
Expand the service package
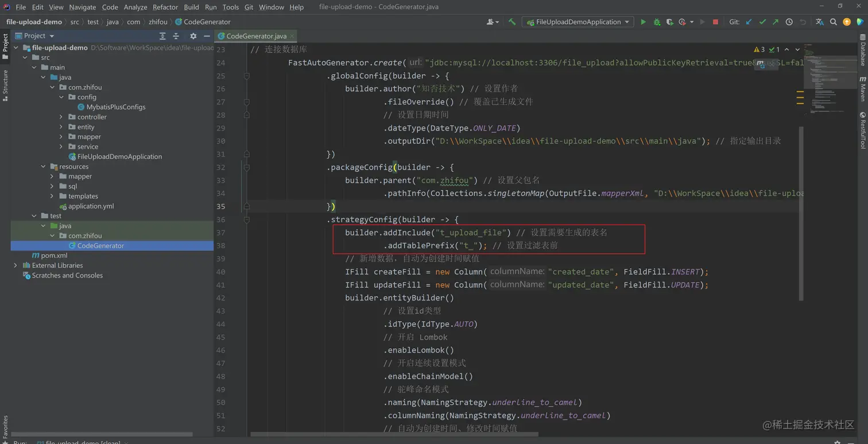pyautogui.click(x=61, y=146)
